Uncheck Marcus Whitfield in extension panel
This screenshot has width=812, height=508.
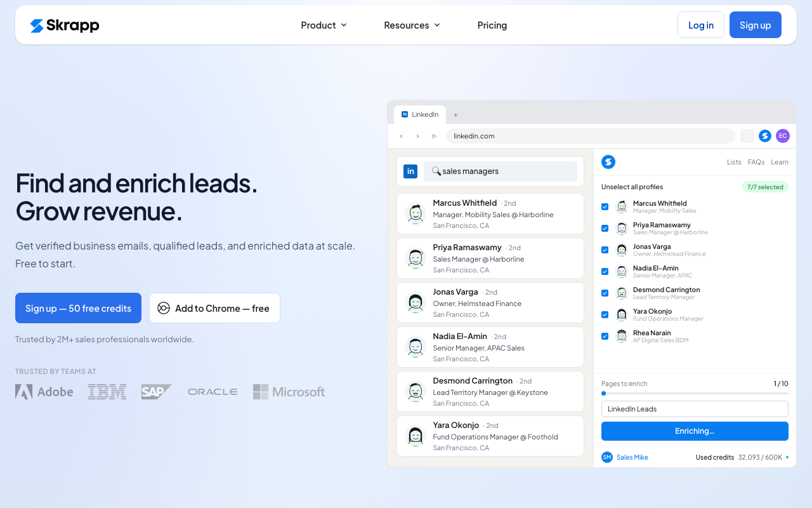[605, 206]
